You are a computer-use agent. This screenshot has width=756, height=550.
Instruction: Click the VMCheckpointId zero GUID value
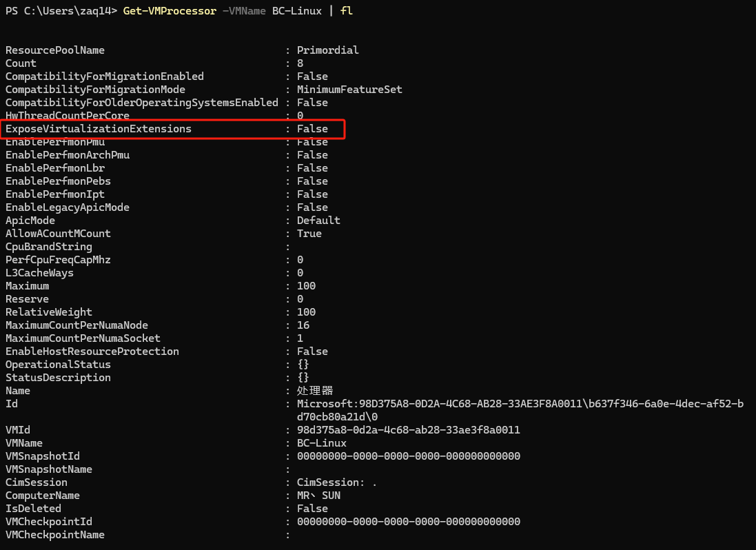pyautogui.click(x=409, y=522)
